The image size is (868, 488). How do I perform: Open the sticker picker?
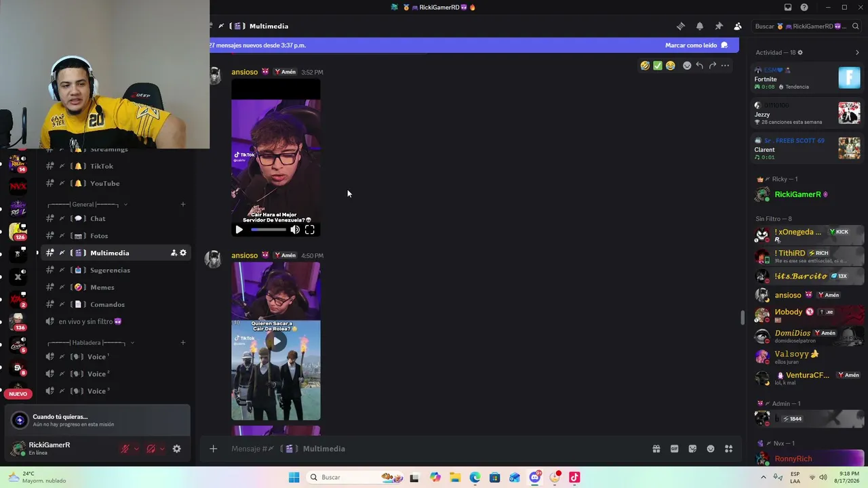(692, 449)
